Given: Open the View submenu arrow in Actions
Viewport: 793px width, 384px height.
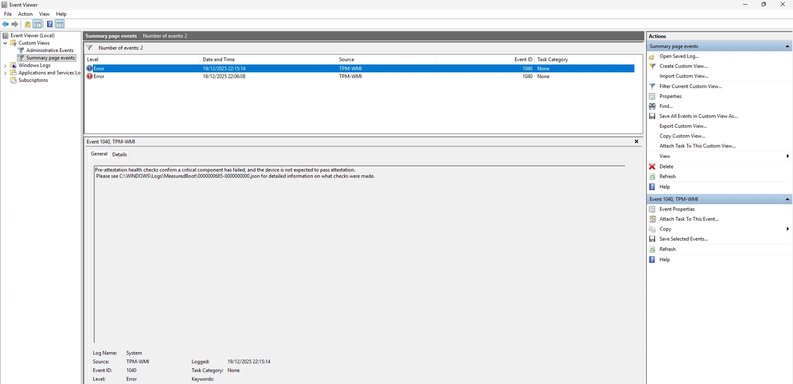Looking at the screenshot, I should (x=787, y=156).
